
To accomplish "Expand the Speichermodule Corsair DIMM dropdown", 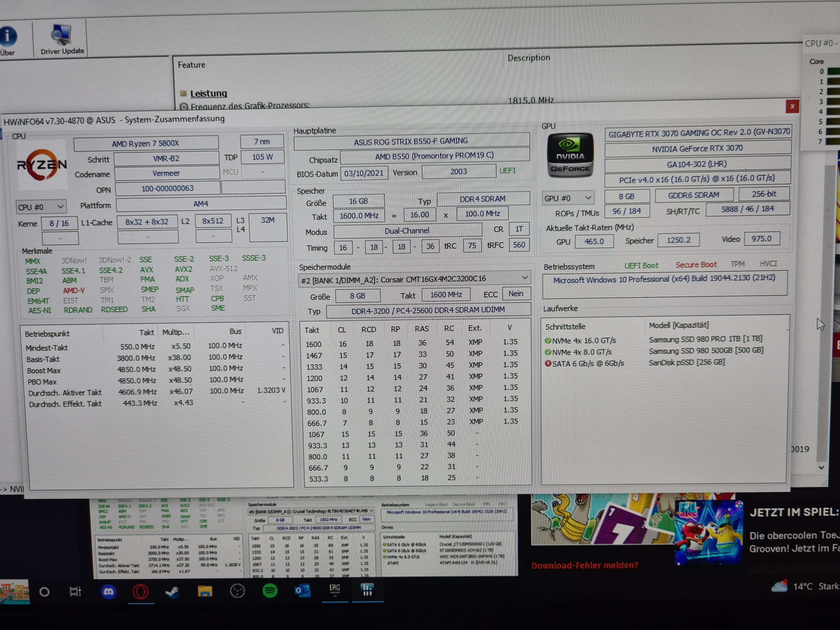I will pyautogui.click(x=525, y=278).
